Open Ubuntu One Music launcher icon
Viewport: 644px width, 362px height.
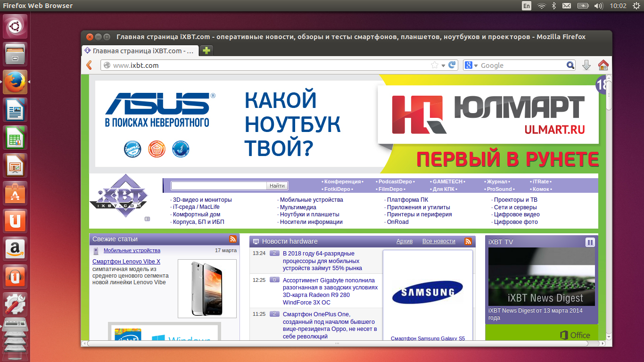pos(16,277)
